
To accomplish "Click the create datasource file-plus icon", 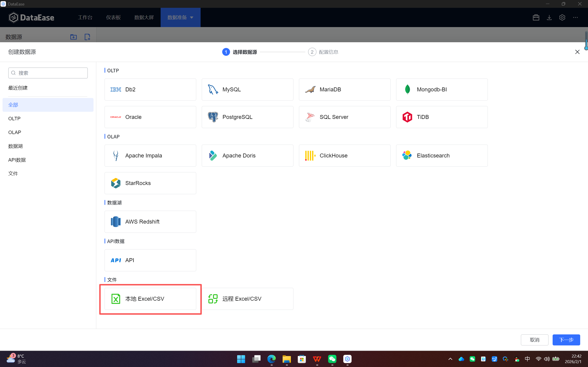I will click(87, 37).
